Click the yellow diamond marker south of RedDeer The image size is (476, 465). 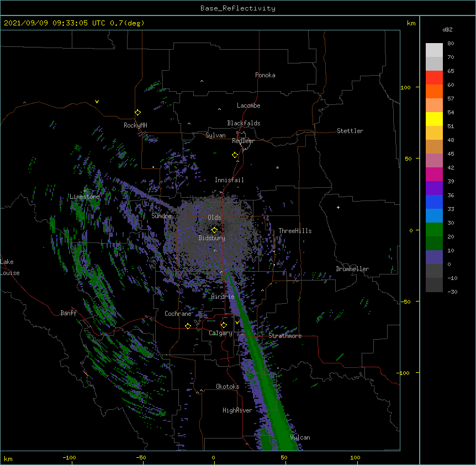pyautogui.click(x=235, y=155)
